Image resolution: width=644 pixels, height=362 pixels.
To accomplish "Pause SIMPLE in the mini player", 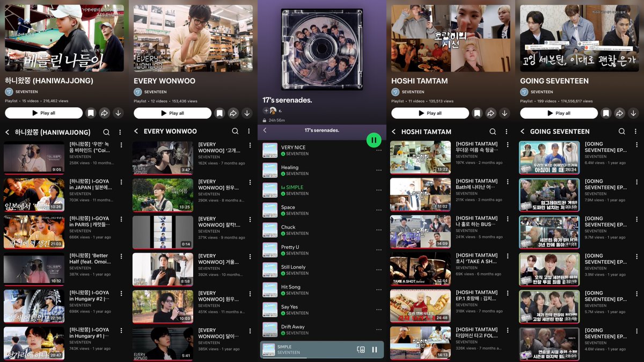I will tap(375, 349).
